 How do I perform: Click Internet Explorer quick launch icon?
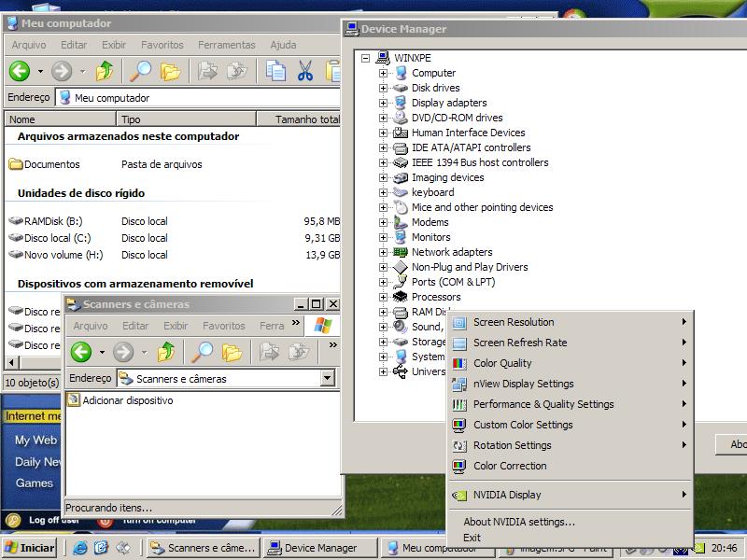pos(79,548)
